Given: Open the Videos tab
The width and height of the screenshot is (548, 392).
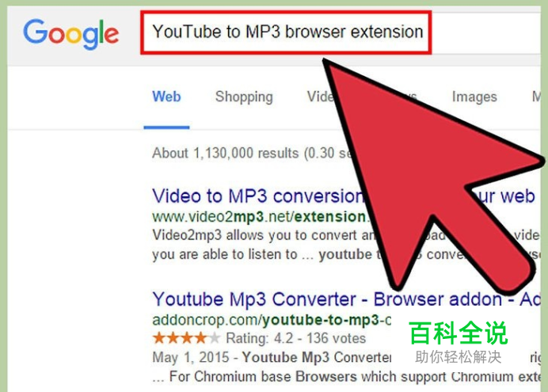Looking at the screenshot, I should click(320, 97).
